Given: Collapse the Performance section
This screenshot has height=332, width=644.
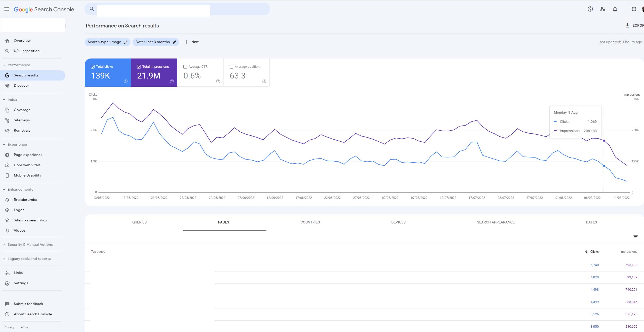Looking at the screenshot, I should pos(4,65).
